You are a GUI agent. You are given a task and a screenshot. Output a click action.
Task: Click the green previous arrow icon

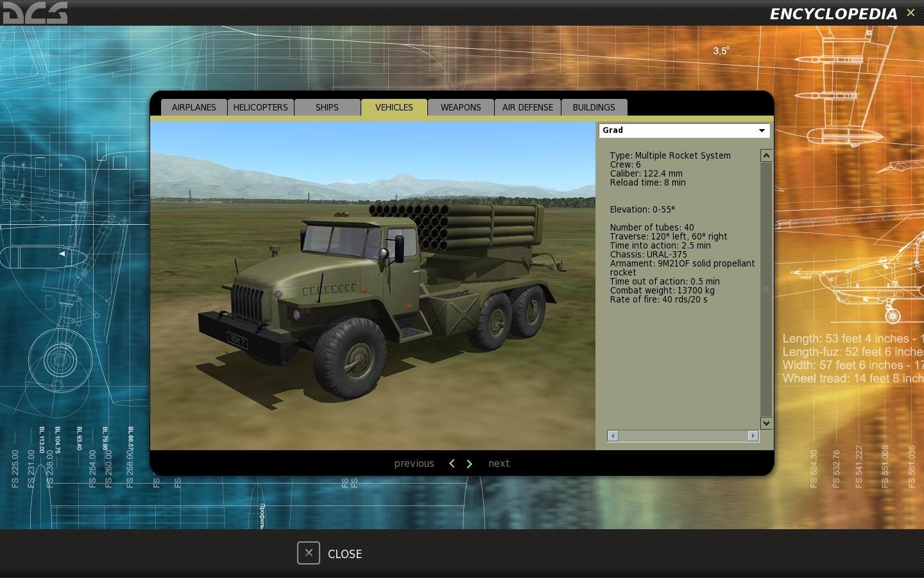click(452, 464)
